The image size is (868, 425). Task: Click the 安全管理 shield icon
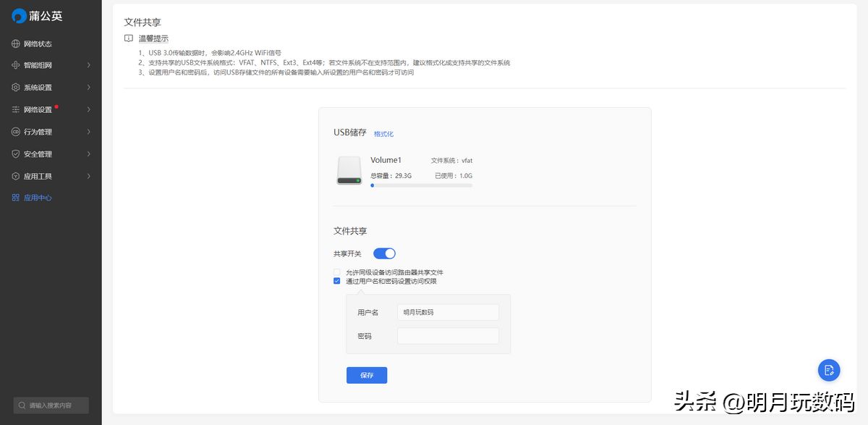click(x=16, y=154)
